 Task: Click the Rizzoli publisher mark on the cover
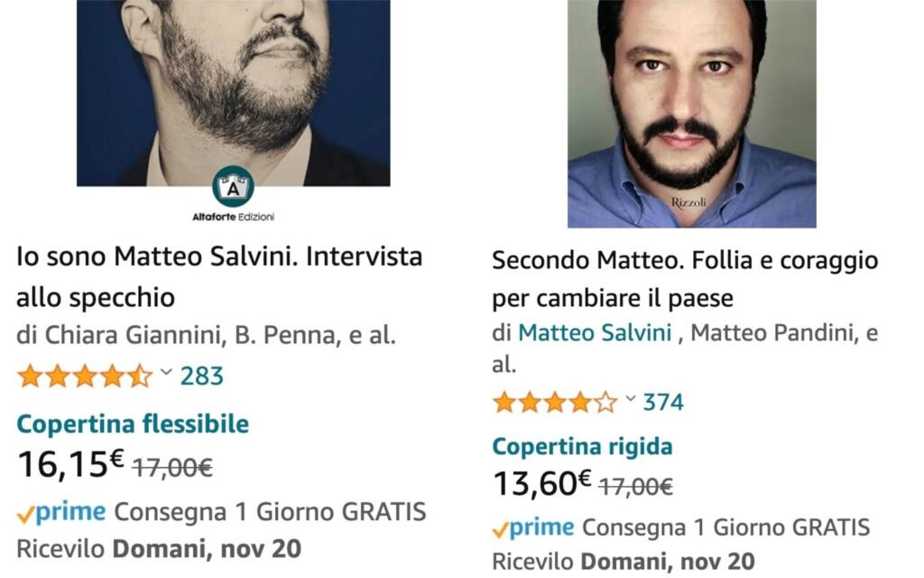689,202
